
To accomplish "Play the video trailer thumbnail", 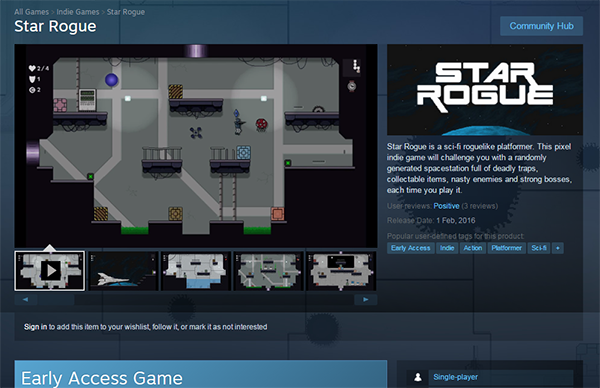I will point(49,271).
